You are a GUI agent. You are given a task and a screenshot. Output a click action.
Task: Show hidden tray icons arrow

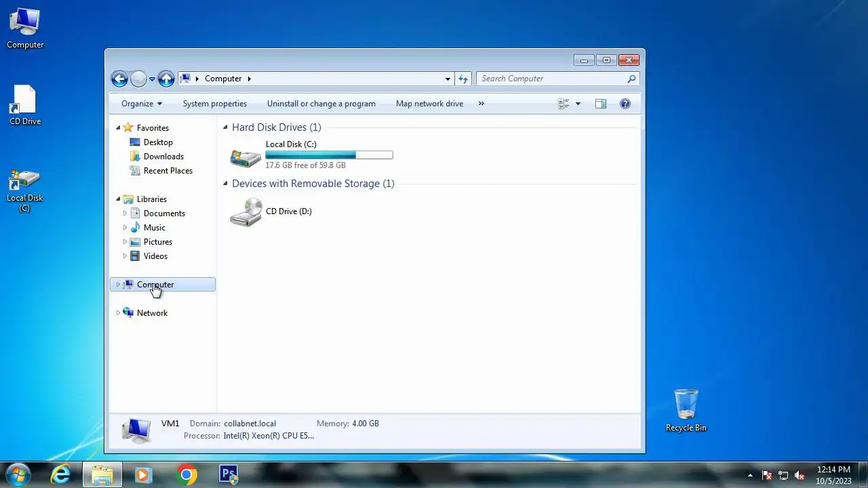[750, 475]
